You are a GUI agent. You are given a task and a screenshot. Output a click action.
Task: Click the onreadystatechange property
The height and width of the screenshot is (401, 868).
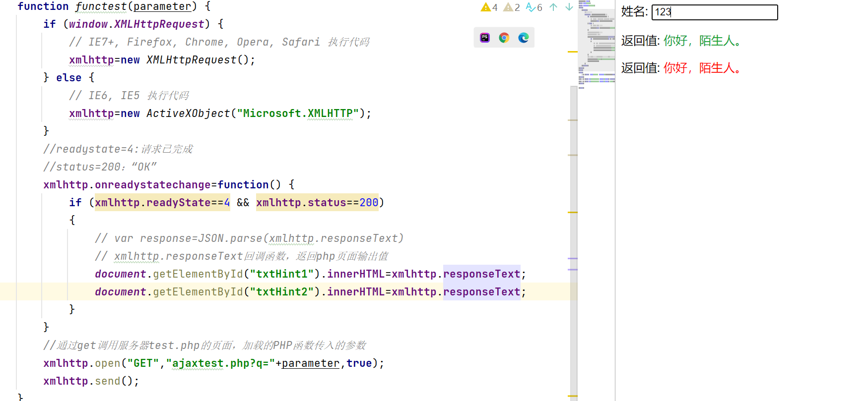[x=153, y=185]
